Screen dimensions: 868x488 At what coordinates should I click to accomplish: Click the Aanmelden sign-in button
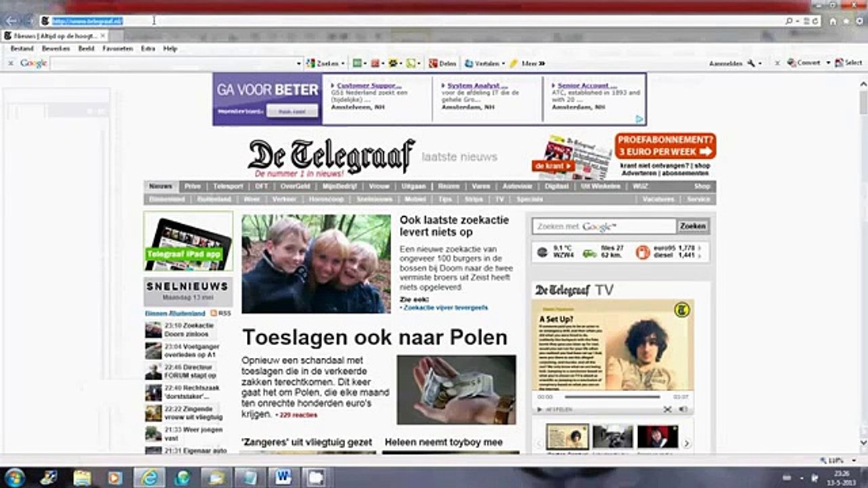pyautogui.click(x=726, y=63)
